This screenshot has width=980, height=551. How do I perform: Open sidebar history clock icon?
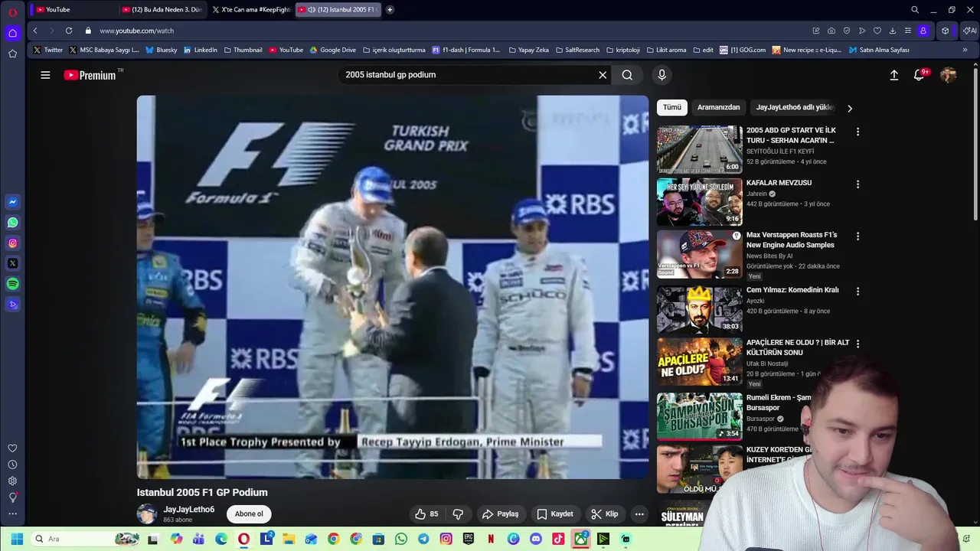[x=12, y=465]
